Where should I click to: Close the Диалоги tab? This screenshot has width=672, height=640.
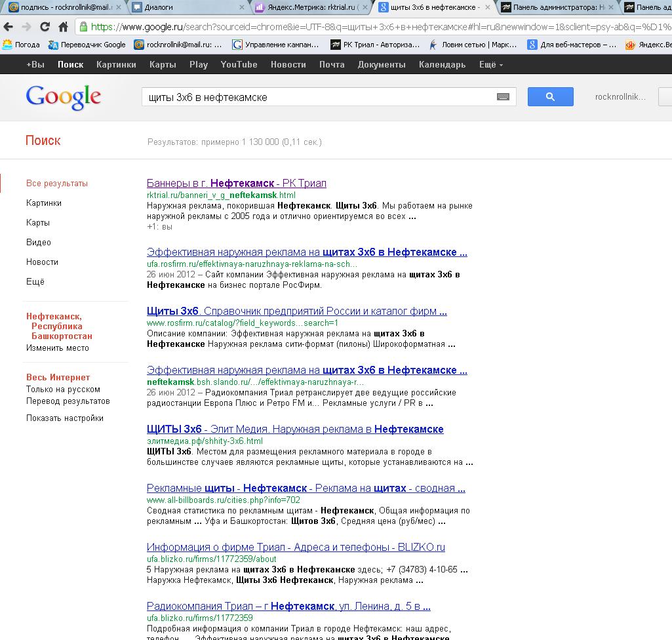pyautogui.click(x=242, y=7)
